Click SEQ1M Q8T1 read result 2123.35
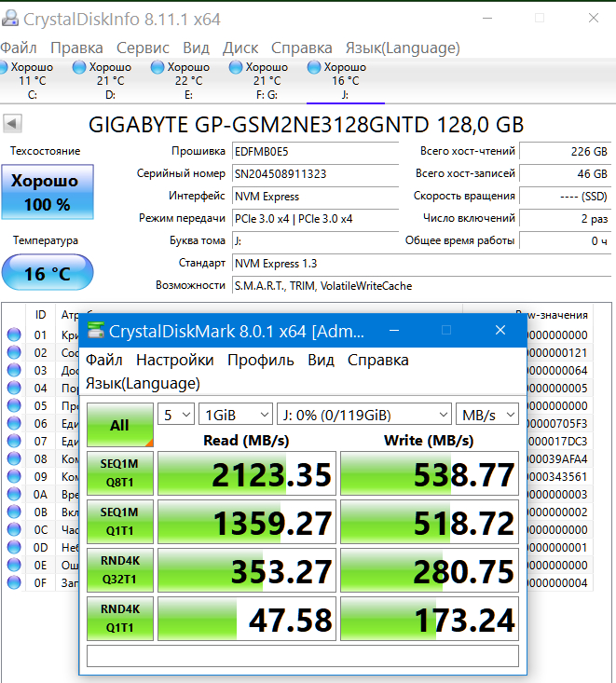The image size is (616, 683). (247, 473)
